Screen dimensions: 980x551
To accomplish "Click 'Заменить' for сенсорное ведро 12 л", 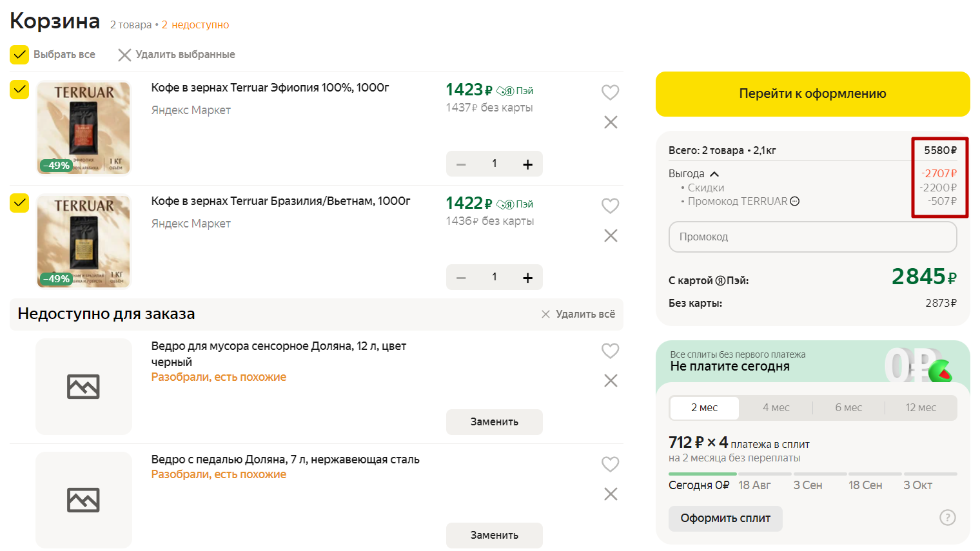I will [495, 421].
